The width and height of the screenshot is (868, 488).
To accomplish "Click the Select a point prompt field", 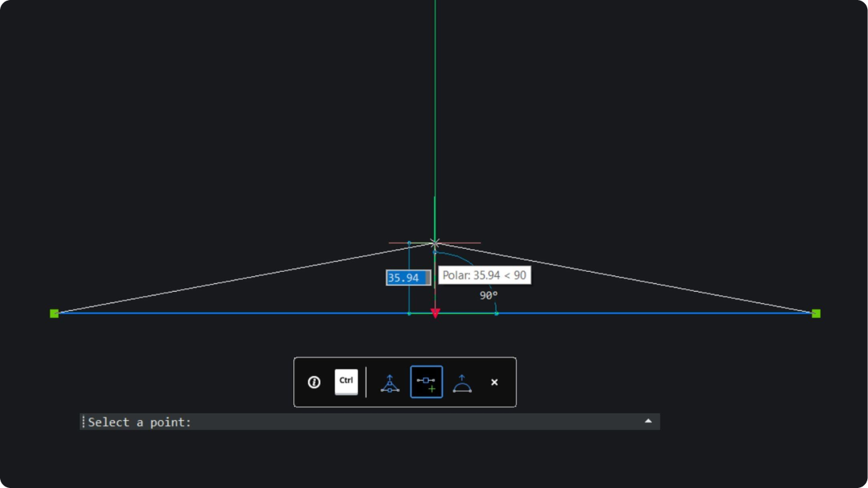I will (x=285, y=422).
